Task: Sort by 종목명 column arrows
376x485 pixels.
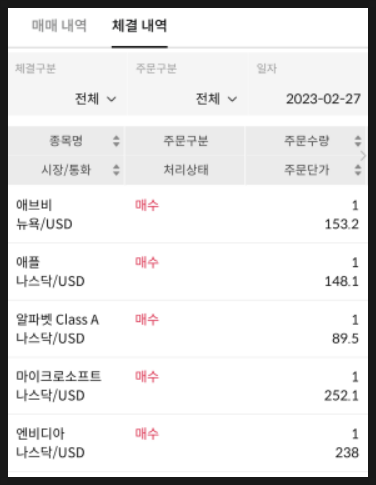Action: [116, 141]
